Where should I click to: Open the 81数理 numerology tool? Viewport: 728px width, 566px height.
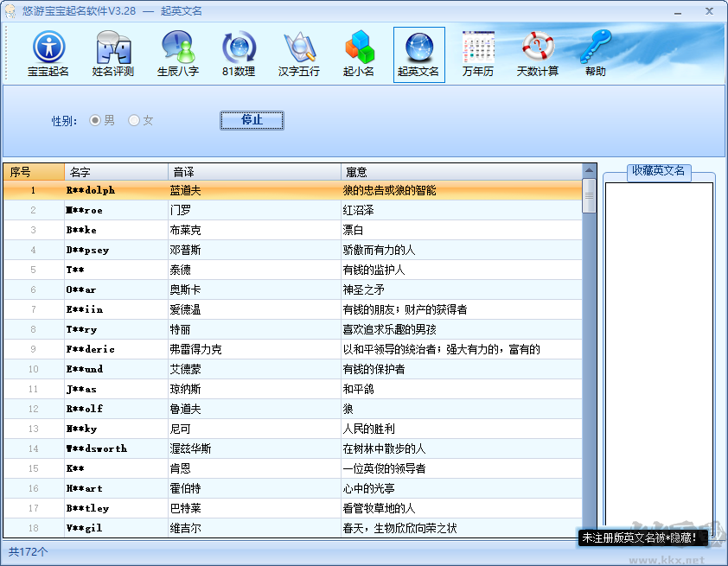(x=239, y=54)
